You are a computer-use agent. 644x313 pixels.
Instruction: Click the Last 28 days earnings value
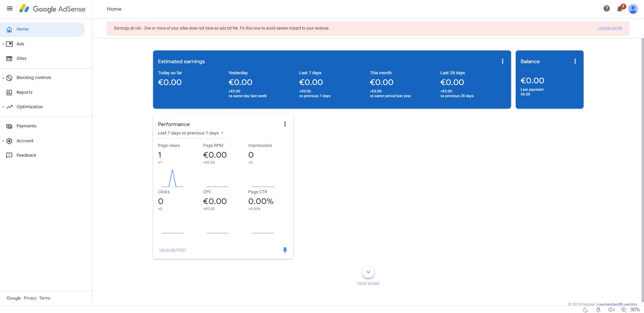pyautogui.click(x=452, y=82)
